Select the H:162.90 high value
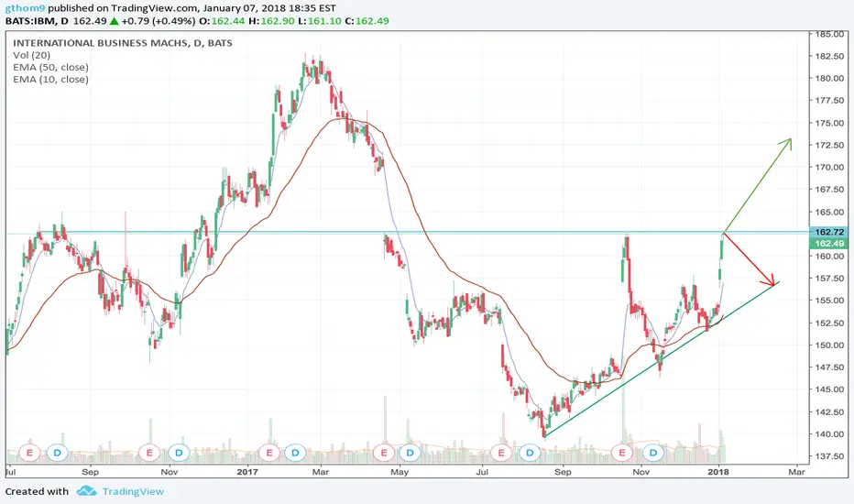 tap(271, 21)
